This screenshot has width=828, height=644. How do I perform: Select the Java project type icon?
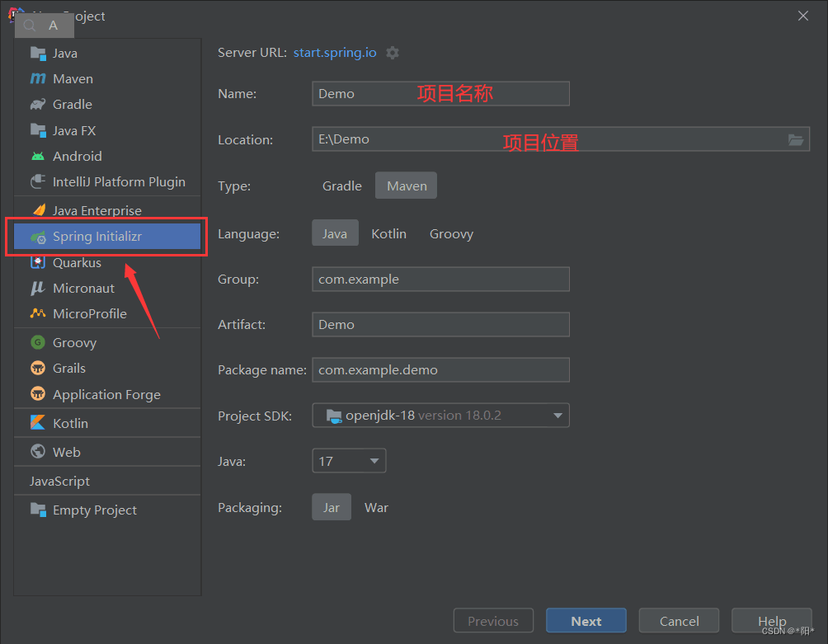click(x=38, y=54)
